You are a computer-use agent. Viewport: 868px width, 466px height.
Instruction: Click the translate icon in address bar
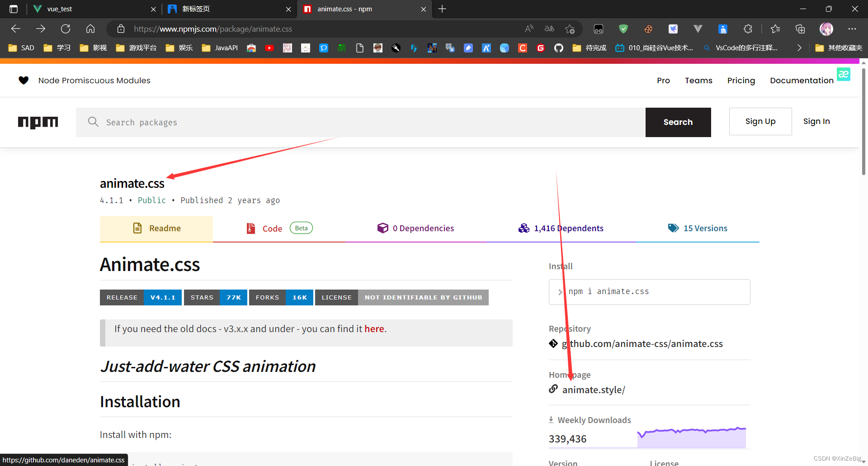549,29
